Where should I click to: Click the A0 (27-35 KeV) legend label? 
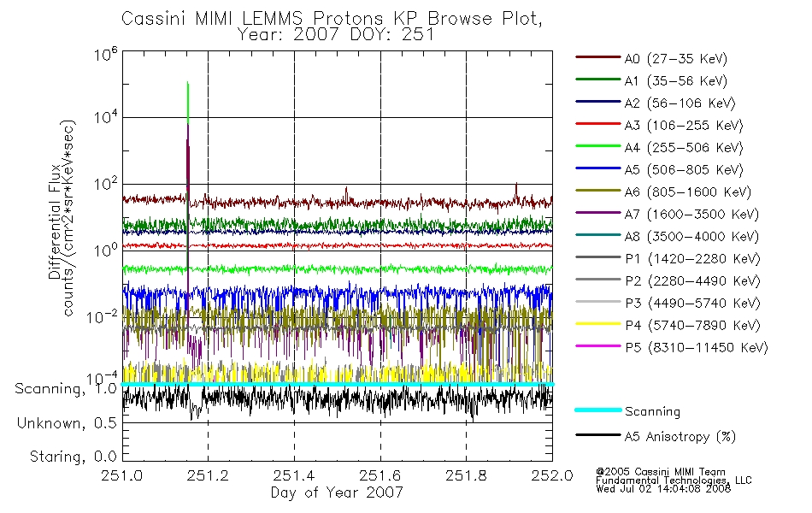click(675, 58)
